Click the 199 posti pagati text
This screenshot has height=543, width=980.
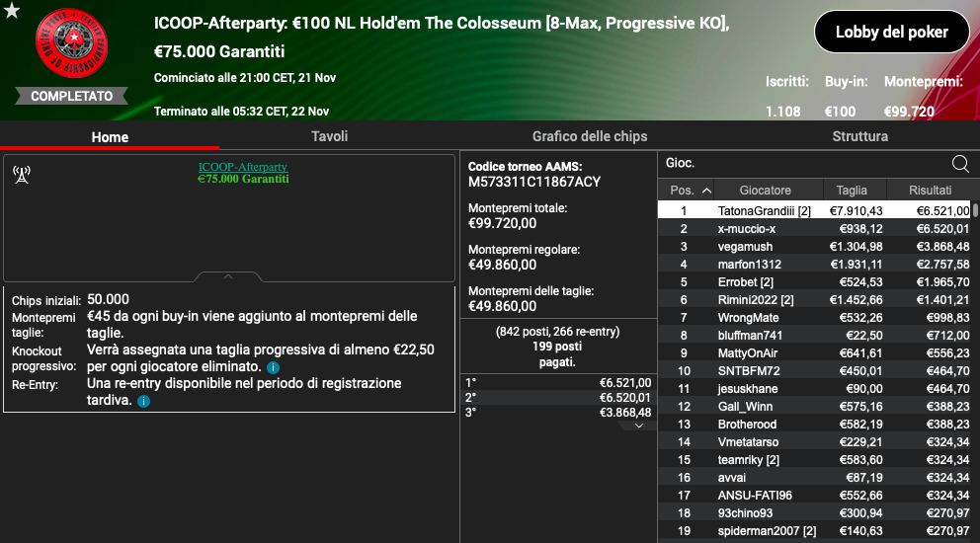pyautogui.click(x=557, y=354)
